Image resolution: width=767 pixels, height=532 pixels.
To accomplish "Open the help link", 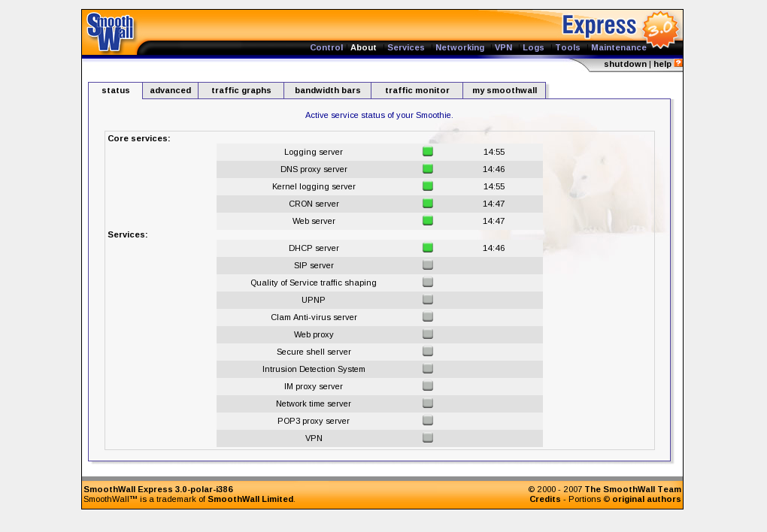I will pyautogui.click(x=662, y=64).
